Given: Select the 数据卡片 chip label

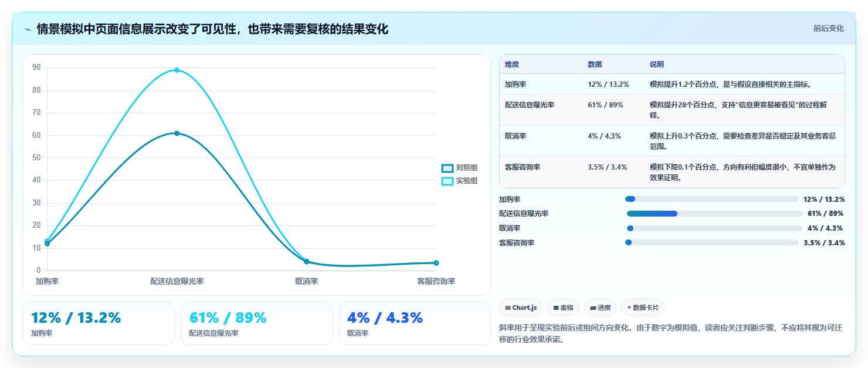Looking at the screenshot, I should (646, 308).
